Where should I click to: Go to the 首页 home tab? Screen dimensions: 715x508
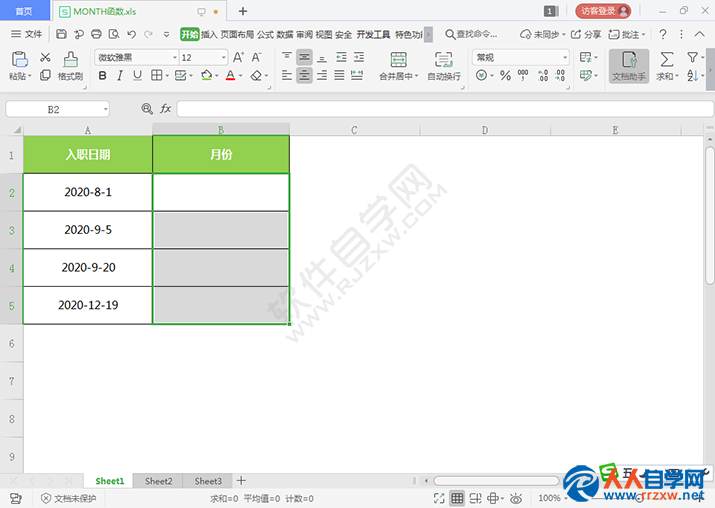(x=24, y=11)
